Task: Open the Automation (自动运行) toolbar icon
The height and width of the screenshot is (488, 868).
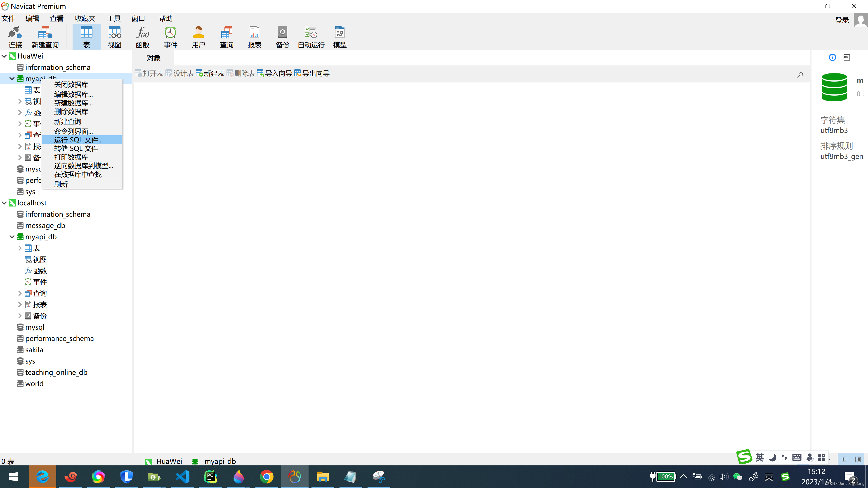Action: (x=311, y=37)
